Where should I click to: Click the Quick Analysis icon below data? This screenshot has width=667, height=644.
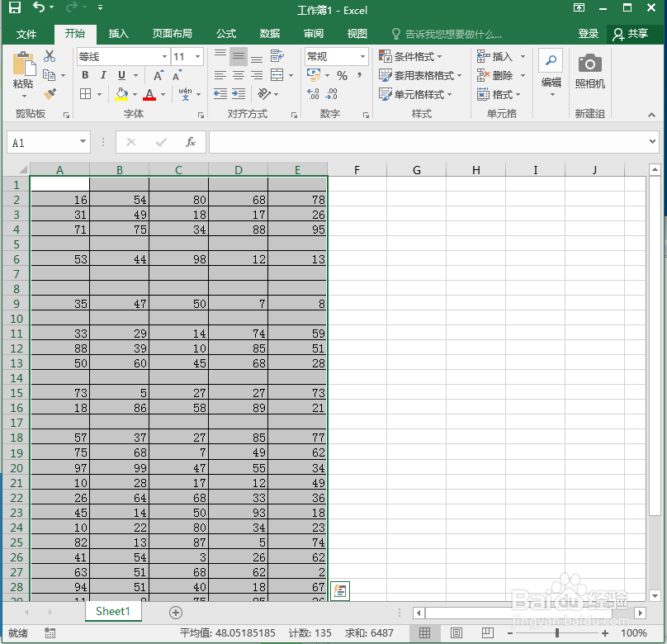coord(340,591)
